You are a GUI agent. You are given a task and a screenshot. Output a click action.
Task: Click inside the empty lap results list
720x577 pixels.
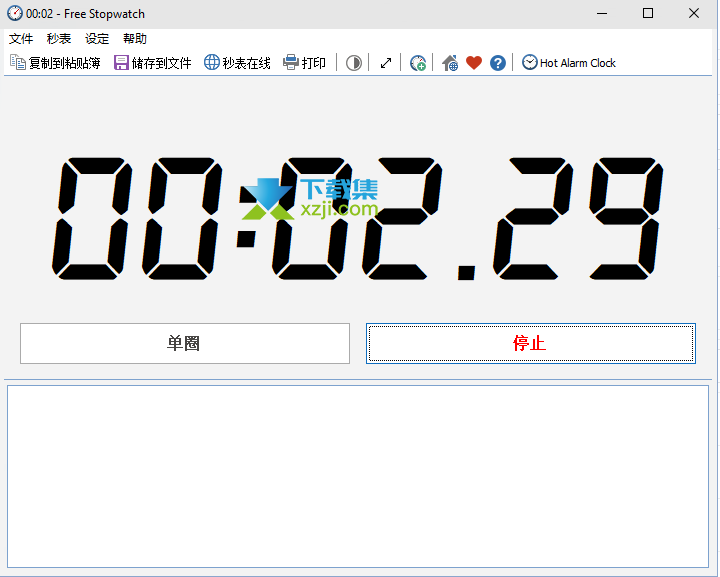358,476
